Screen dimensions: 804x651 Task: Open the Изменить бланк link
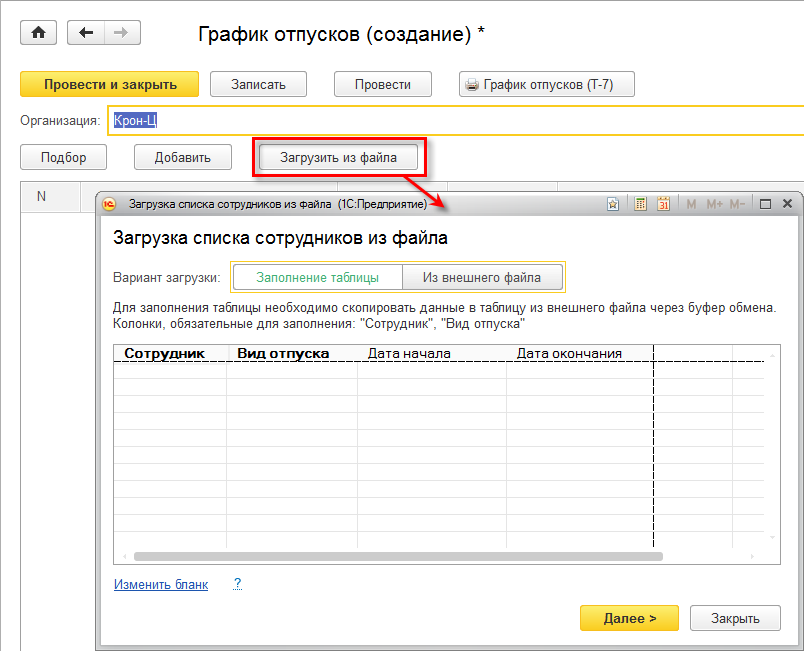coord(161,584)
